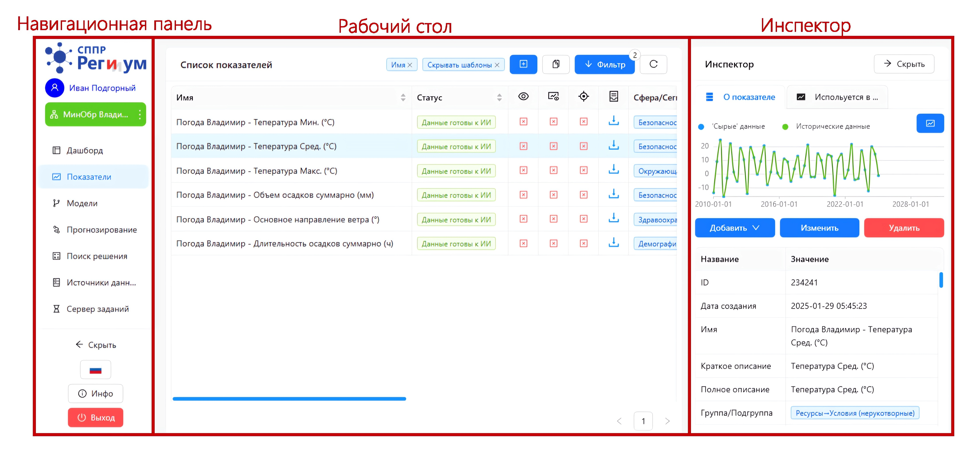The width and height of the screenshot is (980, 461).
Task: Remove the Скрывать шаблоны filter tag
Action: [x=497, y=65]
